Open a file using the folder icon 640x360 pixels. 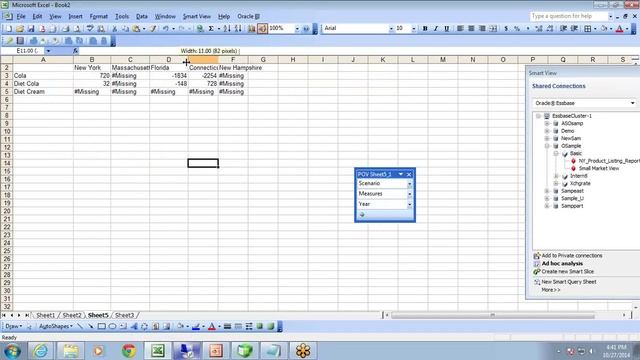click(20, 29)
